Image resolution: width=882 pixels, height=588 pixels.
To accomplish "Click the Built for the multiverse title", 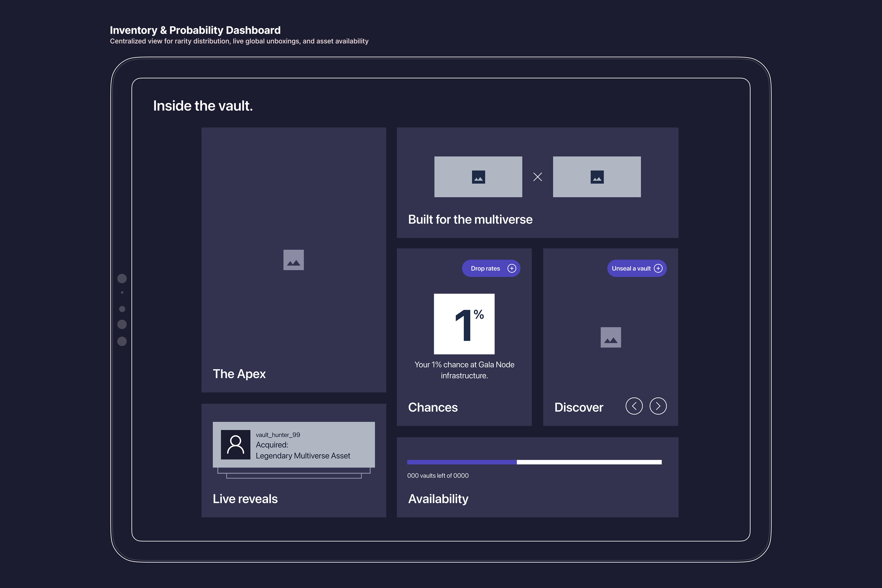I will click(470, 219).
